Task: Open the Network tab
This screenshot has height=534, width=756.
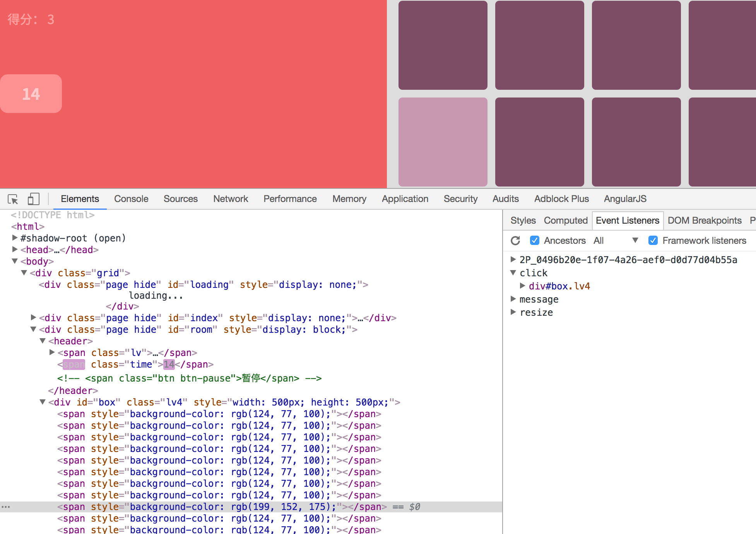Action: [x=231, y=199]
